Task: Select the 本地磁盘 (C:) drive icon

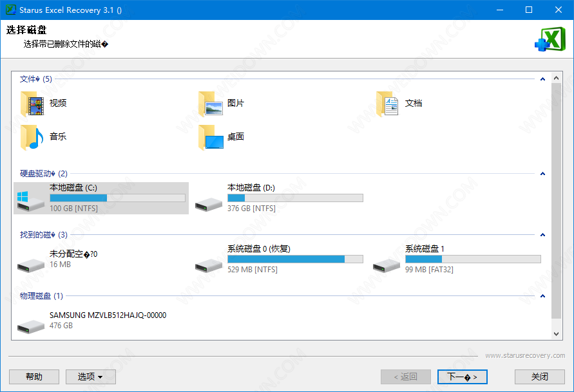Action: pos(31,201)
